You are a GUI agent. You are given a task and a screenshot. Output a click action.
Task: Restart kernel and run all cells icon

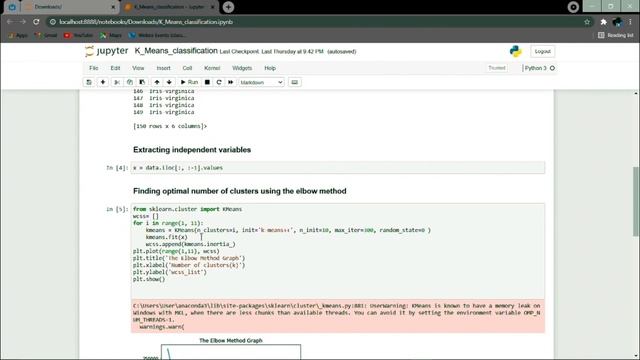(231, 82)
